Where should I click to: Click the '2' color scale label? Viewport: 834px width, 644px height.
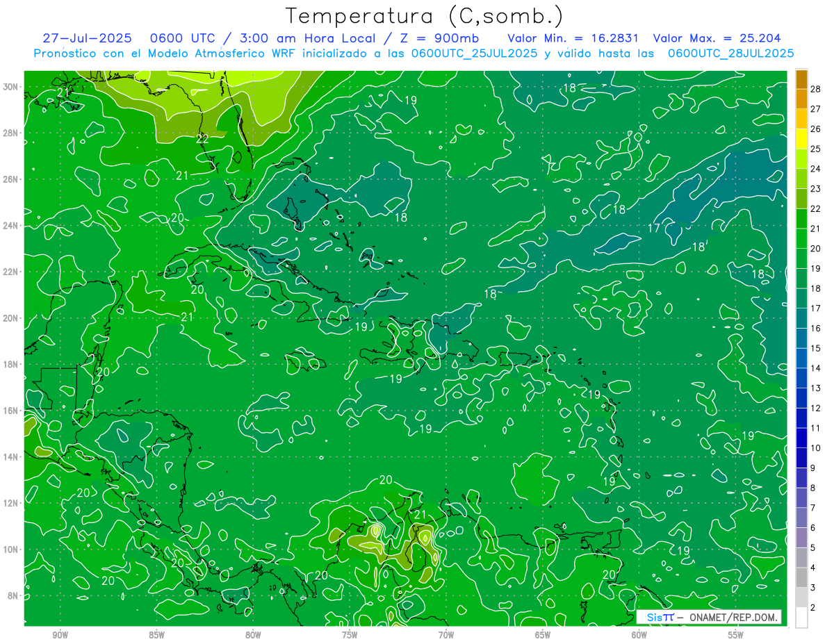pyautogui.click(x=813, y=607)
